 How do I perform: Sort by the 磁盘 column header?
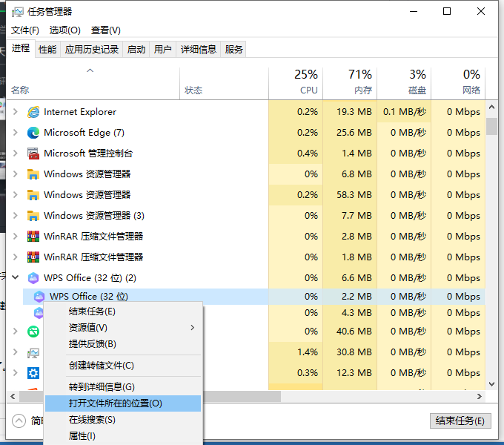click(404, 83)
